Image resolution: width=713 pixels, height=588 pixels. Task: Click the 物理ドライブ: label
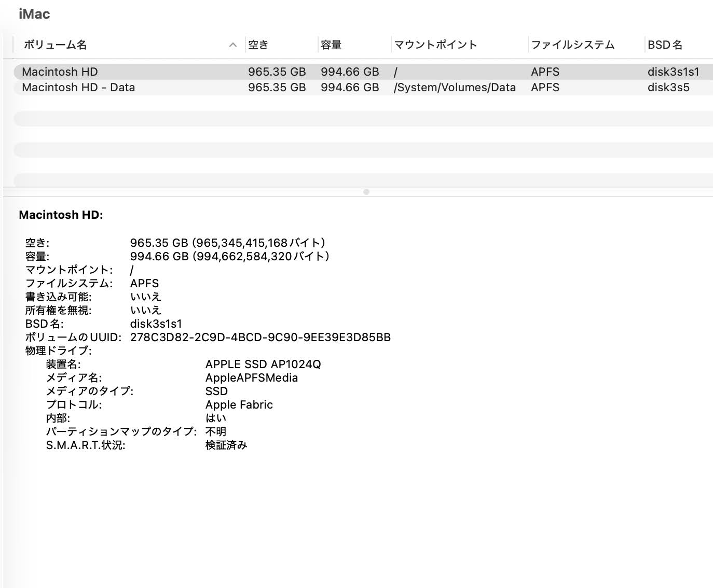pyautogui.click(x=58, y=351)
